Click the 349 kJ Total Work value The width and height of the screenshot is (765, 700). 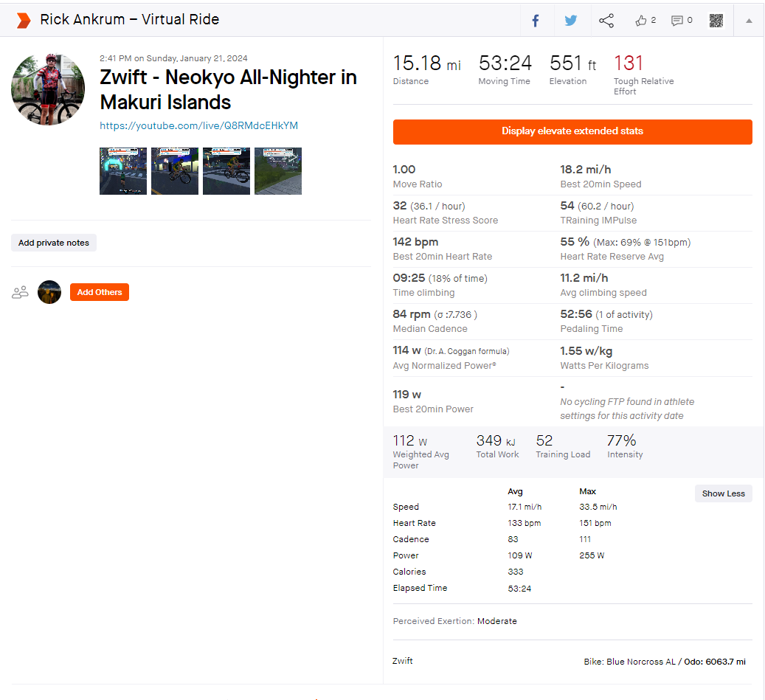496,441
